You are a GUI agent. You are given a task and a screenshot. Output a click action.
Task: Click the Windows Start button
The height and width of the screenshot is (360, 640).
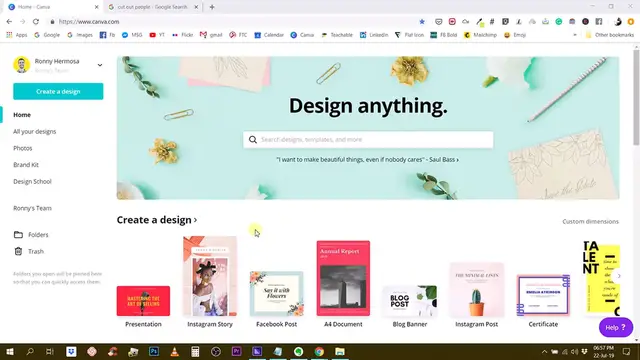click(10, 351)
